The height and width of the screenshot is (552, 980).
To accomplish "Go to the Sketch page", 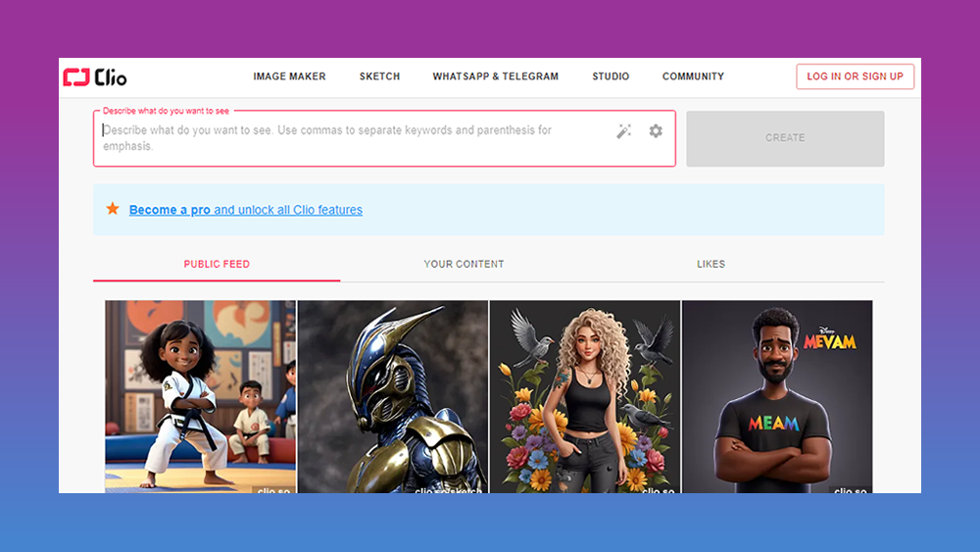I will (x=379, y=76).
